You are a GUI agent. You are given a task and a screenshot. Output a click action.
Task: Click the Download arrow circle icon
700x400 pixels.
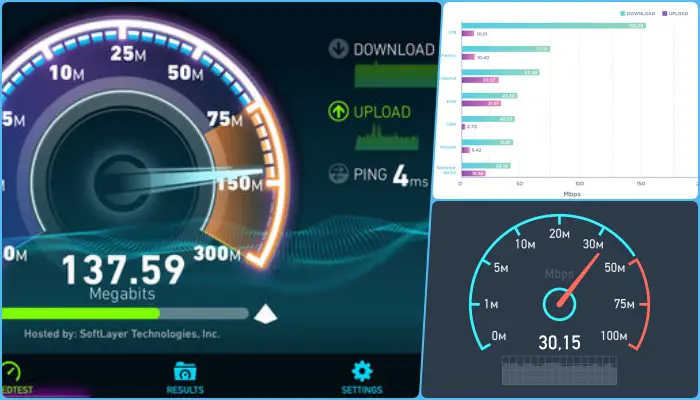pos(338,49)
